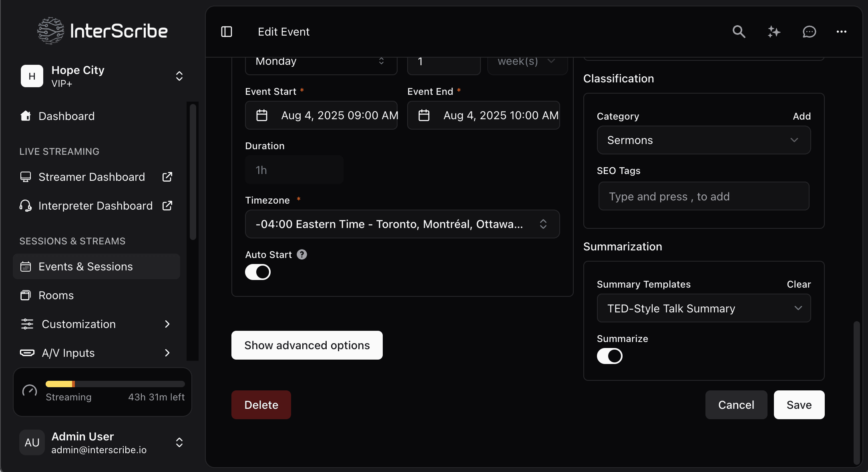Image resolution: width=868 pixels, height=472 pixels.
Task: Open the Timezone selector
Action: [402, 224]
